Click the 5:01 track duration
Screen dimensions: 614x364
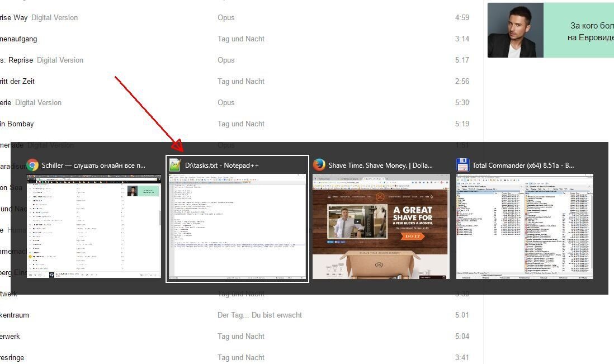462,315
